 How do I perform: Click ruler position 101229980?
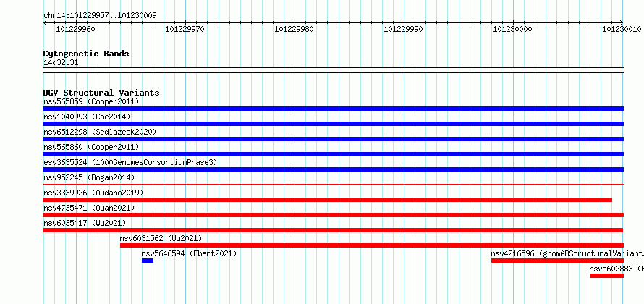[294, 29]
